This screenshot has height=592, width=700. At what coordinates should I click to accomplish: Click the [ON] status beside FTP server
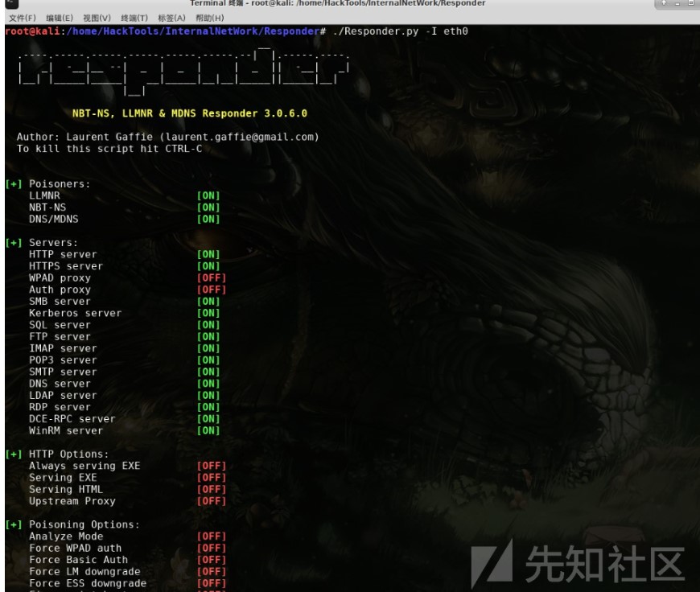pyautogui.click(x=208, y=337)
